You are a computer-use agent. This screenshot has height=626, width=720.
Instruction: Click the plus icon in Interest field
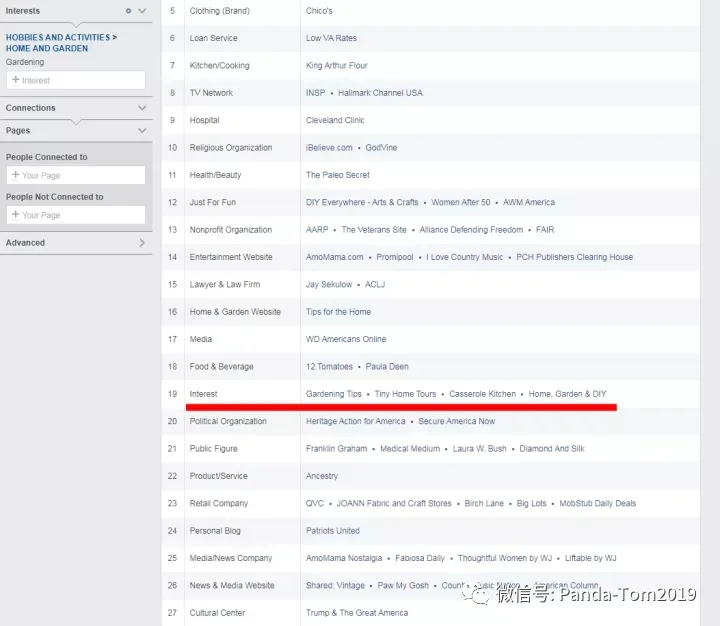click(16, 80)
